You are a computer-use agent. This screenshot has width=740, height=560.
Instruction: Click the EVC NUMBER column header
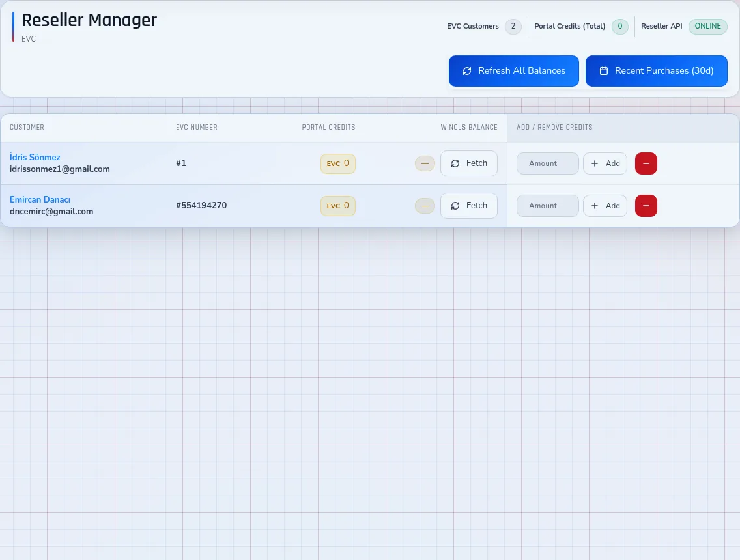tap(197, 128)
